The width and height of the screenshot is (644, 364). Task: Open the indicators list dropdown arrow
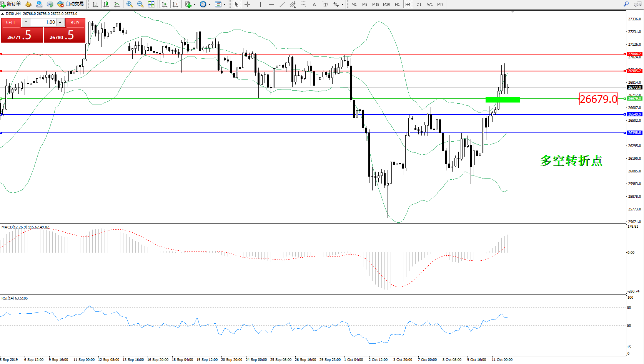[x=195, y=5]
